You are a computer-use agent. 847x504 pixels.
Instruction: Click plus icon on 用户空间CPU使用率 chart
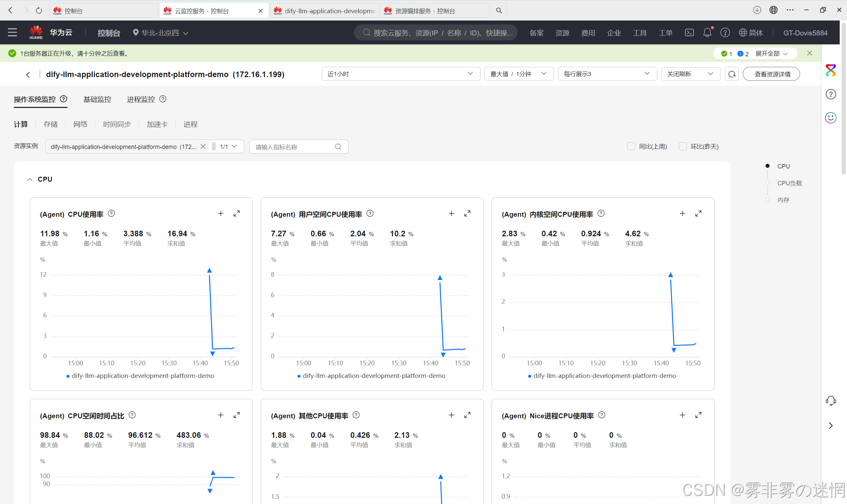click(x=451, y=214)
